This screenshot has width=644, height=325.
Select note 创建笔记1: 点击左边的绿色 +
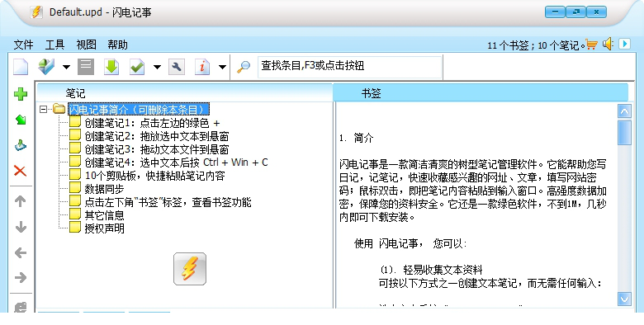pyautogui.click(x=152, y=123)
